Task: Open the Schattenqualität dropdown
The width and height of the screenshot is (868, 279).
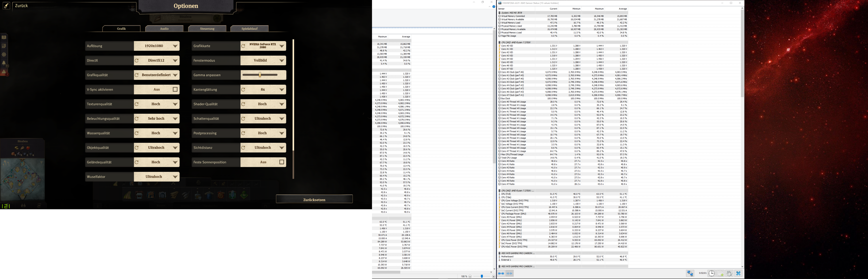Action: (x=282, y=119)
